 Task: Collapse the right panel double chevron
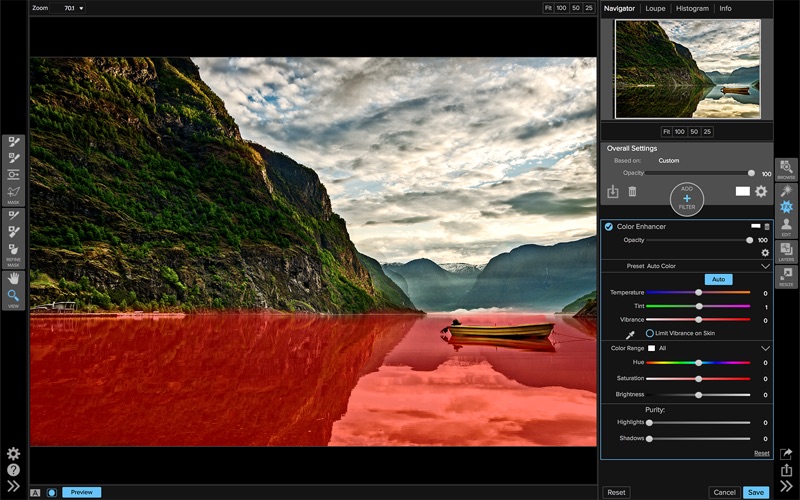(786, 486)
